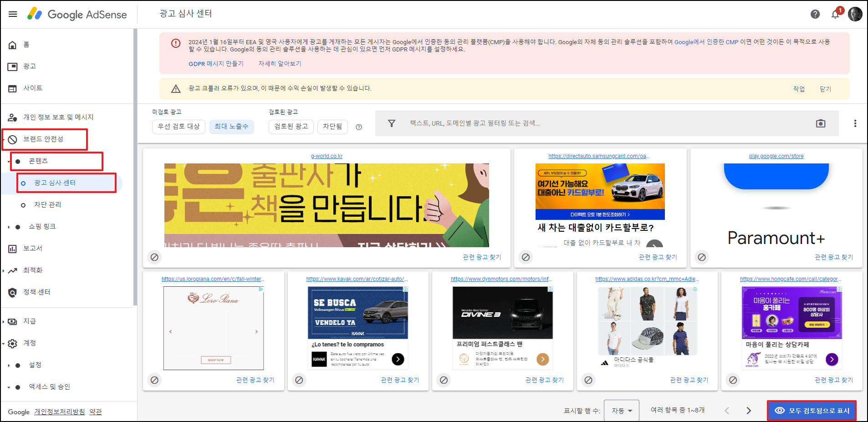Viewport: 868px width, 422px height.
Task: Go to the next page arrow
Action: coord(749,411)
